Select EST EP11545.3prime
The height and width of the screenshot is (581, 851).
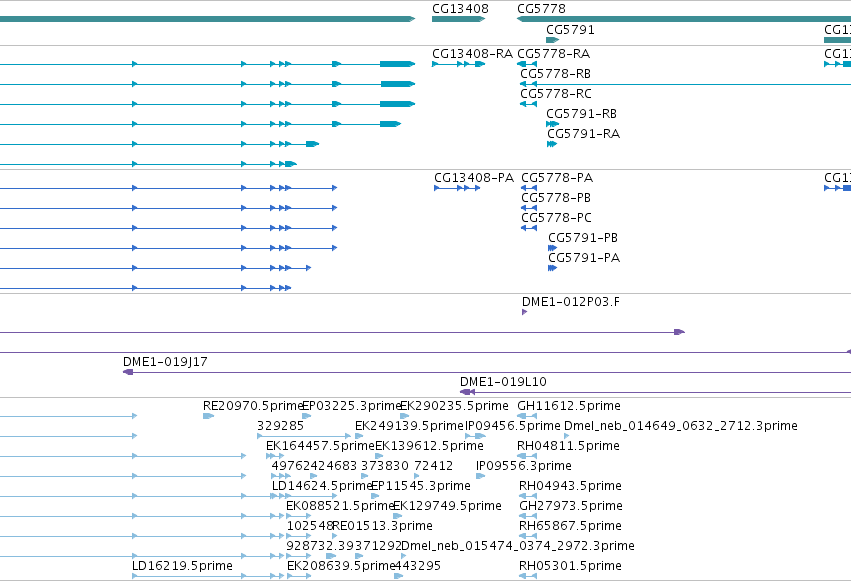point(375,496)
